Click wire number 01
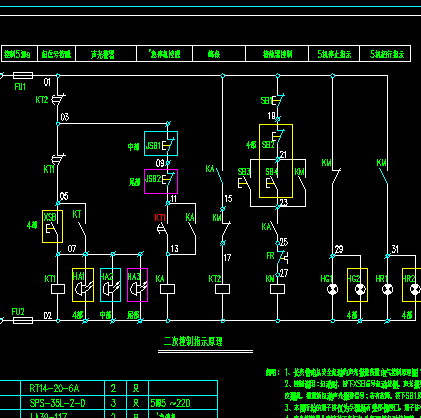The height and width of the screenshot is (418, 421). pyautogui.click(x=47, y=82)
